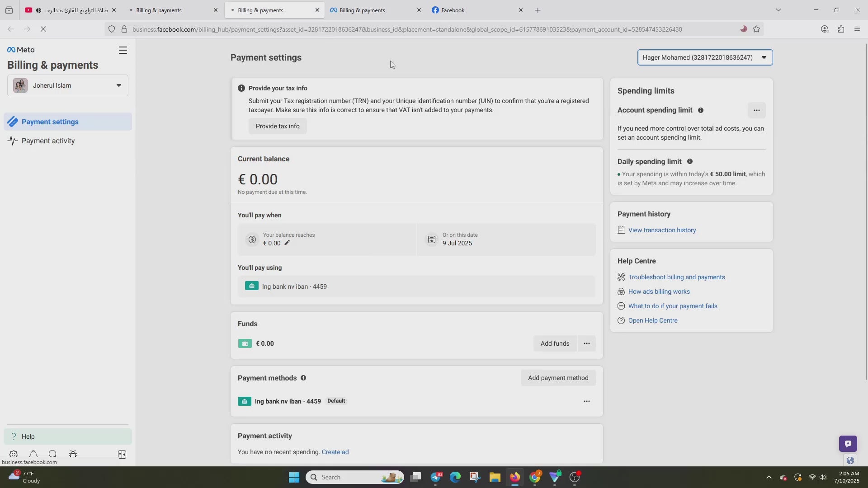Open the Funds more-options ellipsis

coord(586,343)
